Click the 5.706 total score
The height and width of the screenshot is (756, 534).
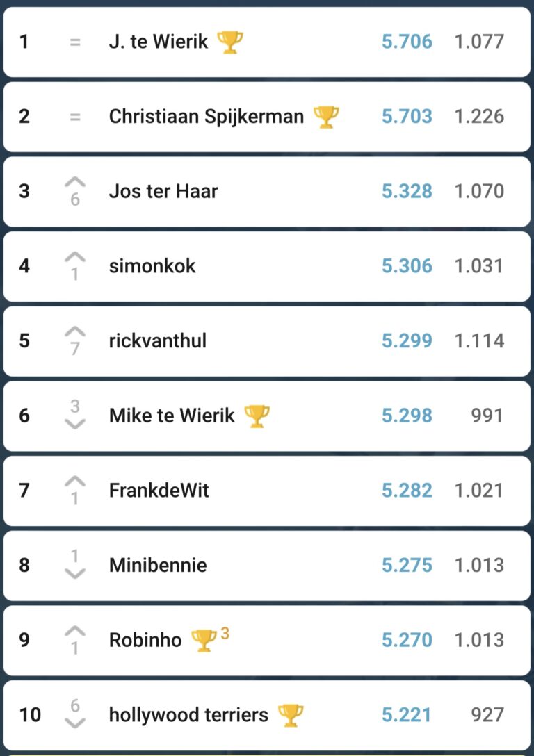tap(407, 42)
